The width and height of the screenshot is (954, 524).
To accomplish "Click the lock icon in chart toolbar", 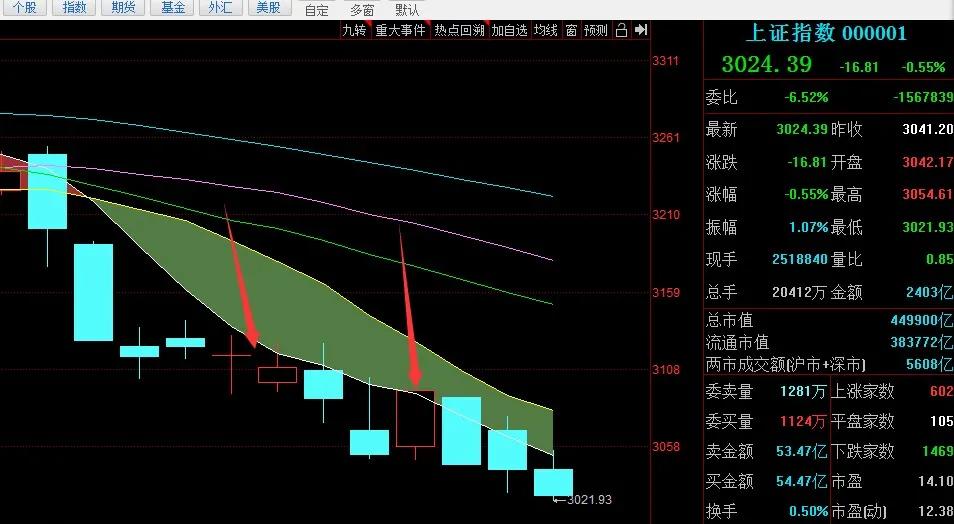I will (x=621, y=30).
